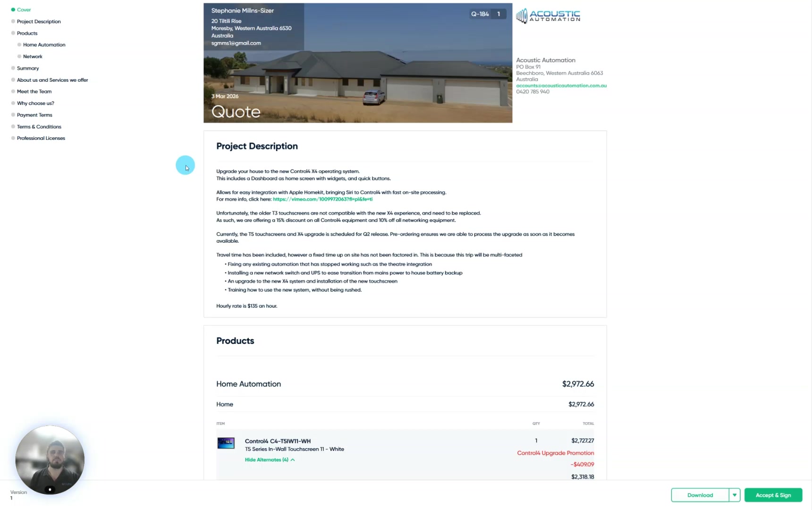
Task: Go to Home Automation subsection
Action: pos(44,45)
